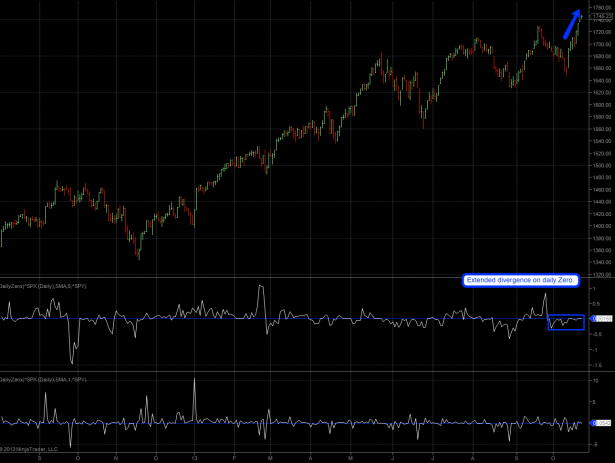Click the 1460.00 price axis label
The width and height of the screenshot is (615, 463).
[602, 190]
